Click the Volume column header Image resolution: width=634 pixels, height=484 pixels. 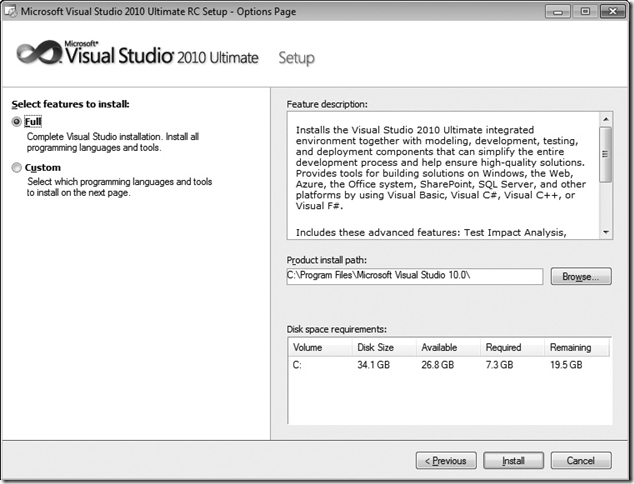coord(320,347)
